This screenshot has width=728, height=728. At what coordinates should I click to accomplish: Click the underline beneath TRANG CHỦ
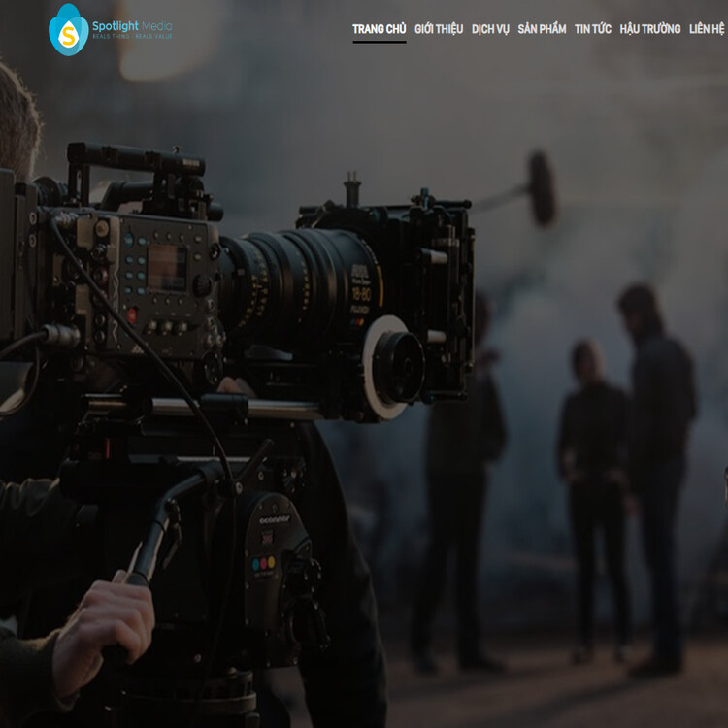tap(379, 43)
